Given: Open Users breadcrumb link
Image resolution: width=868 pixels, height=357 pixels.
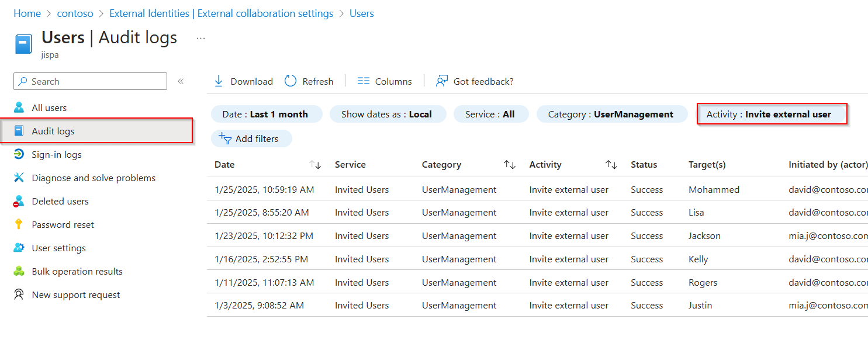Looking at the screenshot, I should (x=362, y=13).
